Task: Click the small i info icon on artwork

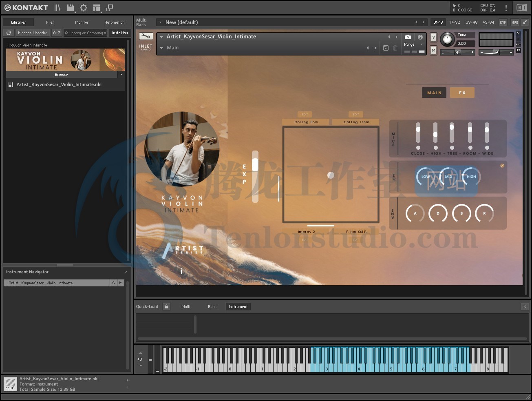Action: pos(181,271)
